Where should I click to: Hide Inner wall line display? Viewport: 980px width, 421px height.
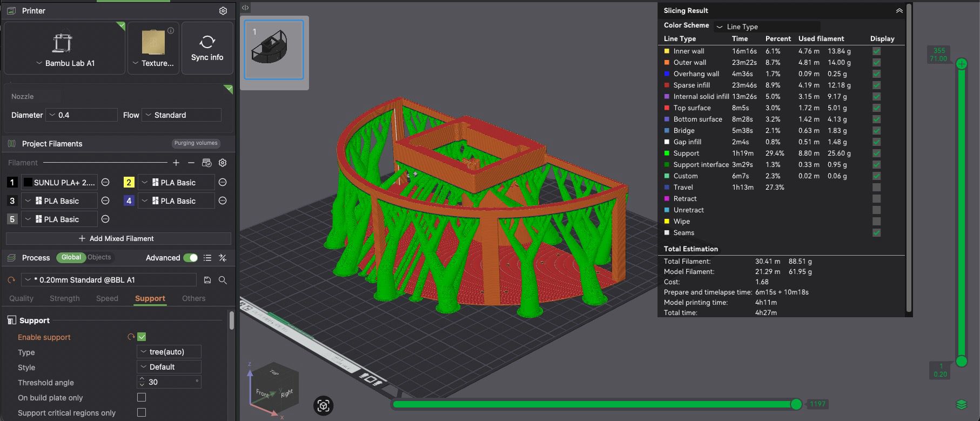876,51
